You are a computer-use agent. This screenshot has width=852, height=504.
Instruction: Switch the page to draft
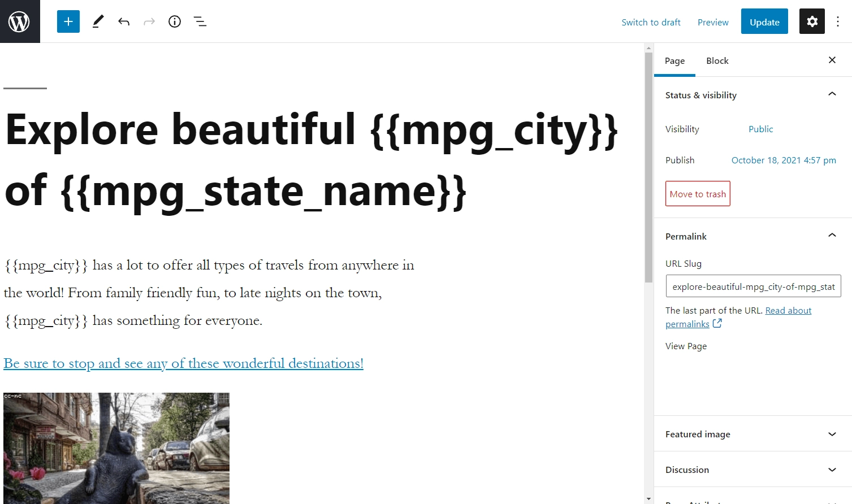coord(651,22)
